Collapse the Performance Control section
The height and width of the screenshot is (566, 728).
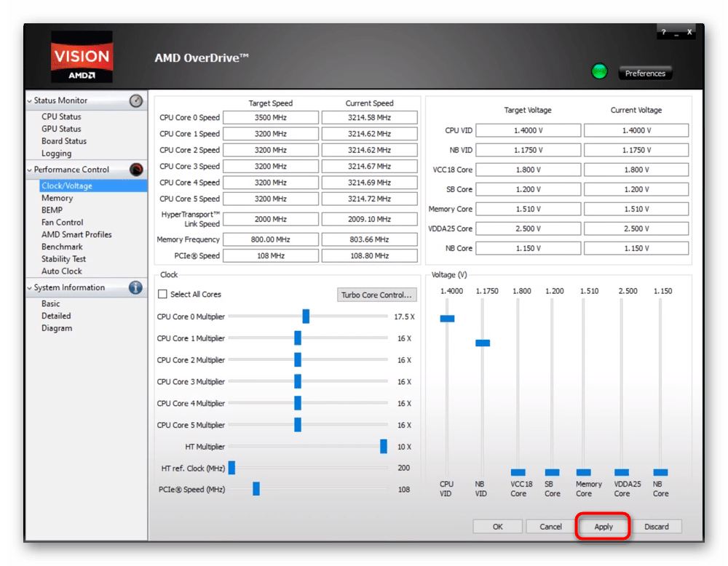30,170
